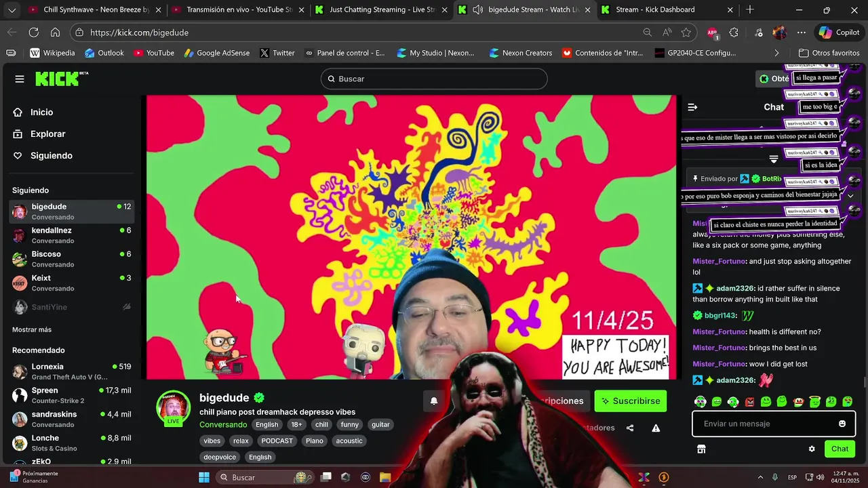868x488 pixels.
Task: Click the media control music icon
Action: tap(759, 33)
